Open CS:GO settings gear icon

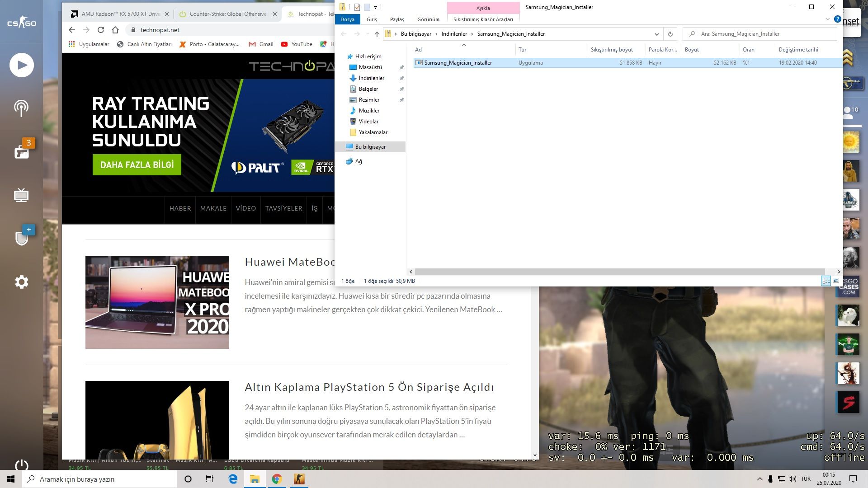(22, 282)
